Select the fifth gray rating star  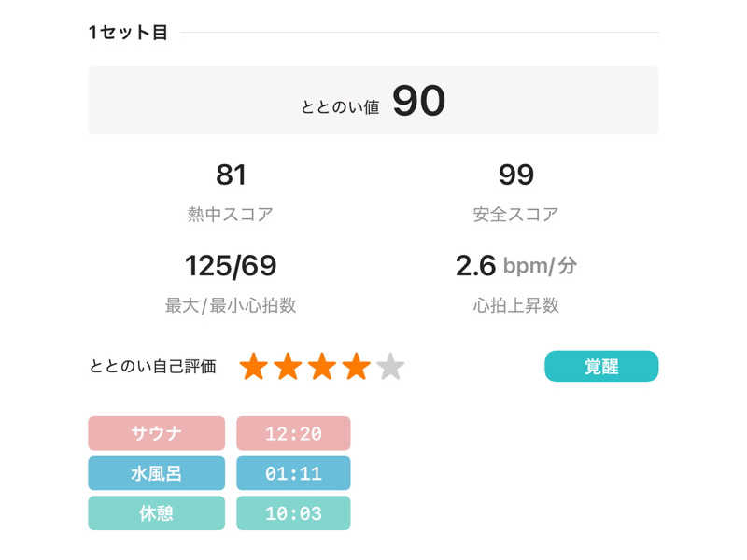[x=390, y=367]
